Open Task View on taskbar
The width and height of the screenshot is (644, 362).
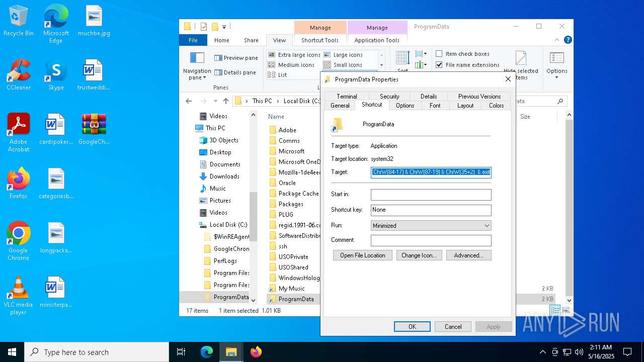(181, 352)
